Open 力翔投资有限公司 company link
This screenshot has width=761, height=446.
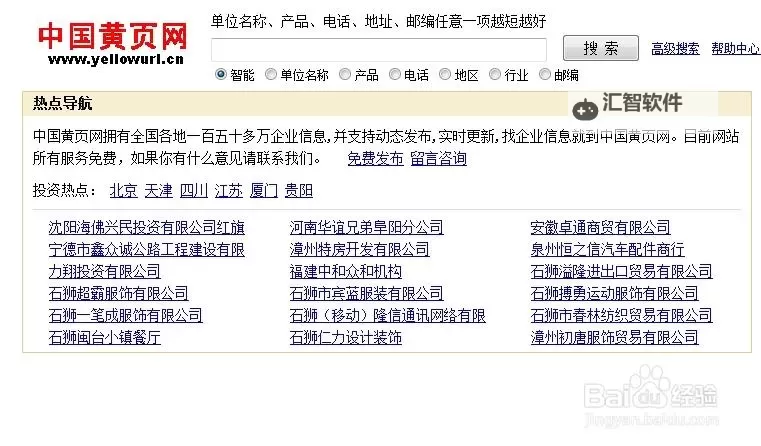coord(104,271)
